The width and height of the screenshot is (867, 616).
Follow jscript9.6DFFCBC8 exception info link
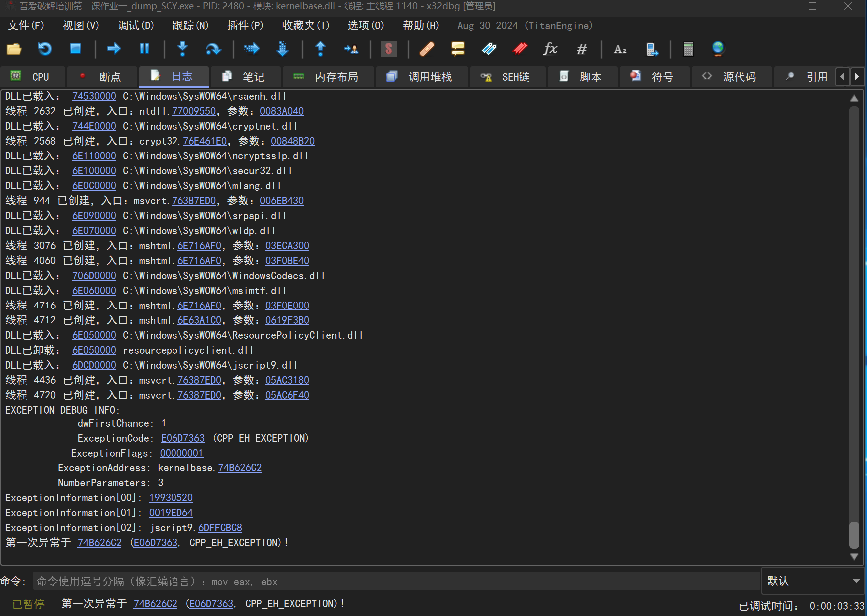pyautogui.click(x=220, y=528)
